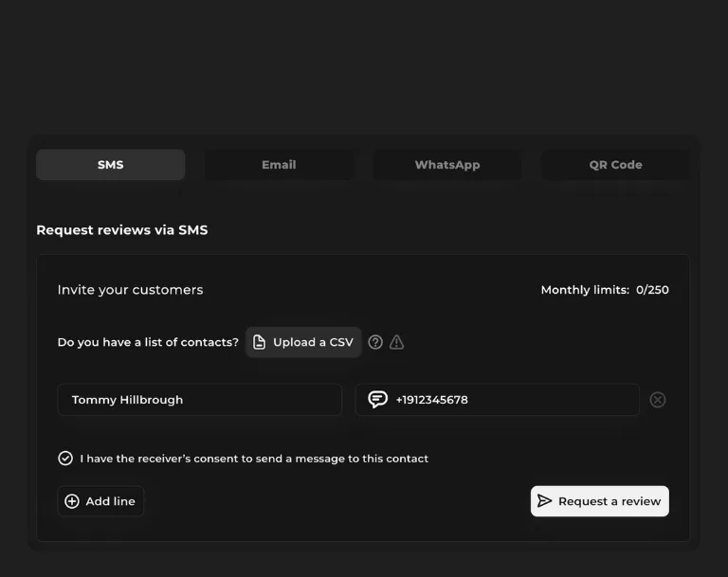Remove the Tommy Hillbrough contact line
728x577 pixels.
[x=658, y=400]
